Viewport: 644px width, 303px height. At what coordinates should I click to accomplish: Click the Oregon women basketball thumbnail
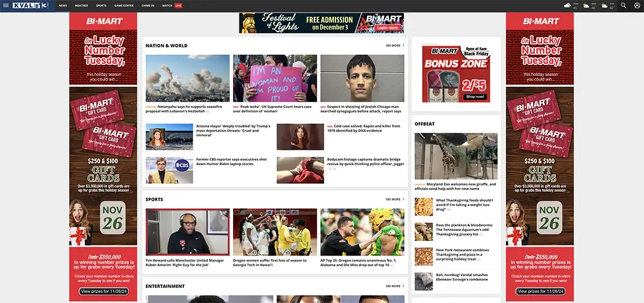(x=275, y=232)
